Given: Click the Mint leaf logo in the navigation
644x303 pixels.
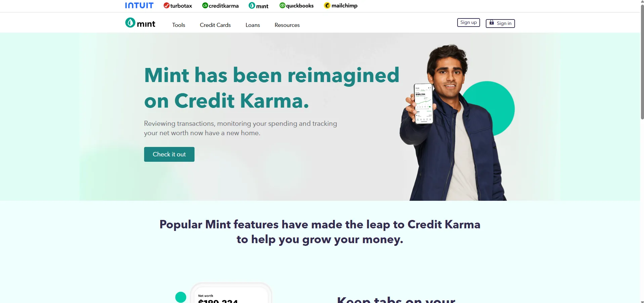Looking at the screenshot, I should click(x=130, y=23).
